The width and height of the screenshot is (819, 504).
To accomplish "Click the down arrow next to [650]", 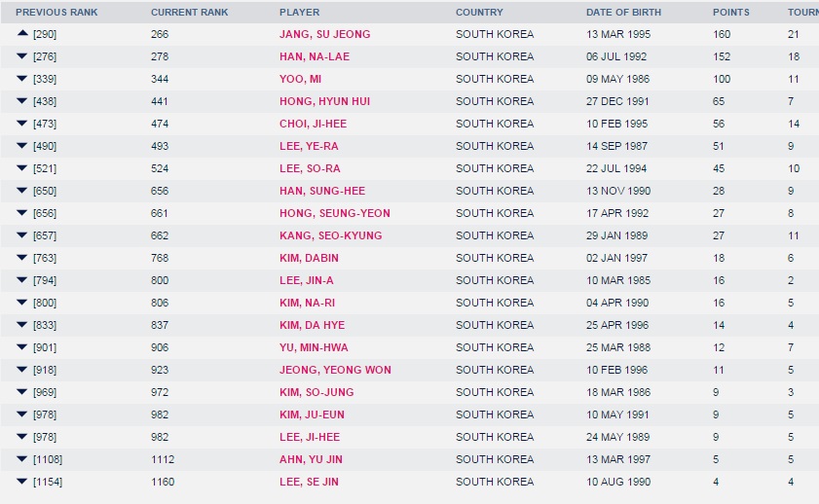I will coord(22,191).
